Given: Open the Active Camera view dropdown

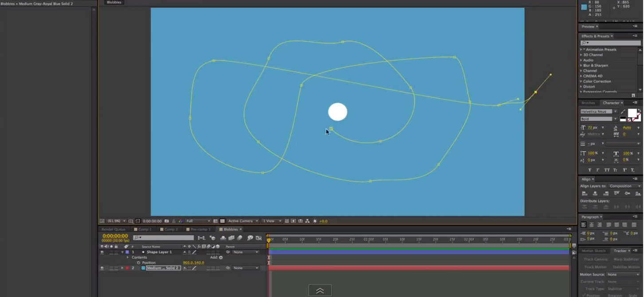Looking at the screenshot, I should point(243,221).
